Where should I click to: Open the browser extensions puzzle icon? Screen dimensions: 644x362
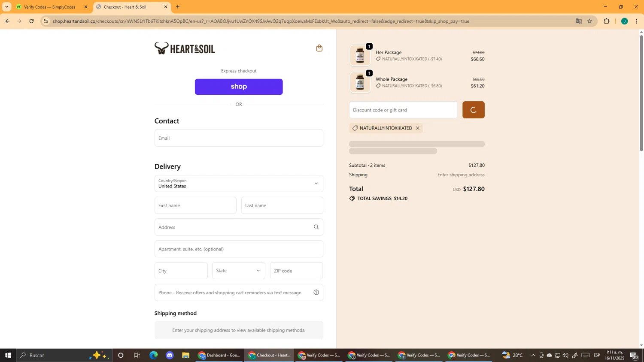(607, 21)
